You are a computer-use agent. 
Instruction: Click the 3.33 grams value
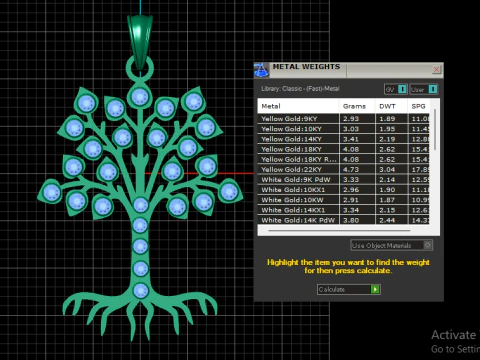pos(351,180)
